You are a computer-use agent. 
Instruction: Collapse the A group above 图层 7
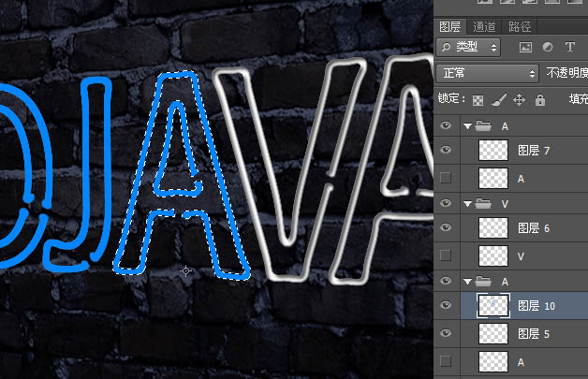[x=467, y=126]
